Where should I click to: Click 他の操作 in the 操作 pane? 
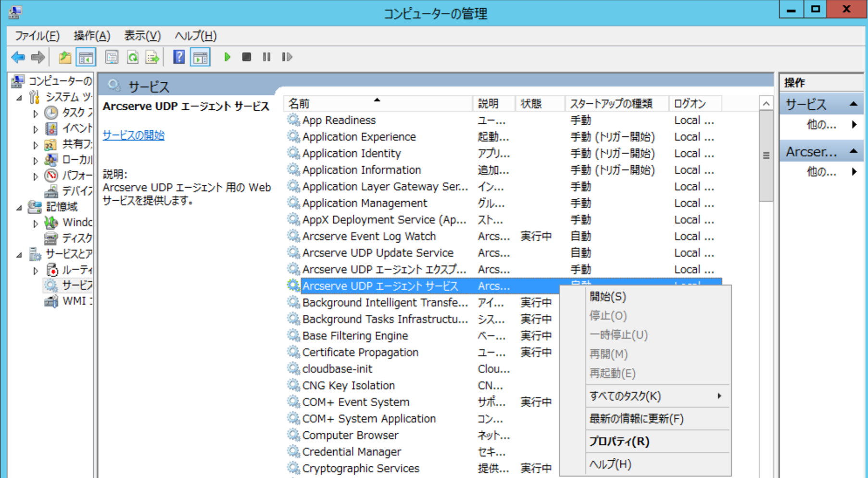(820, 125)
